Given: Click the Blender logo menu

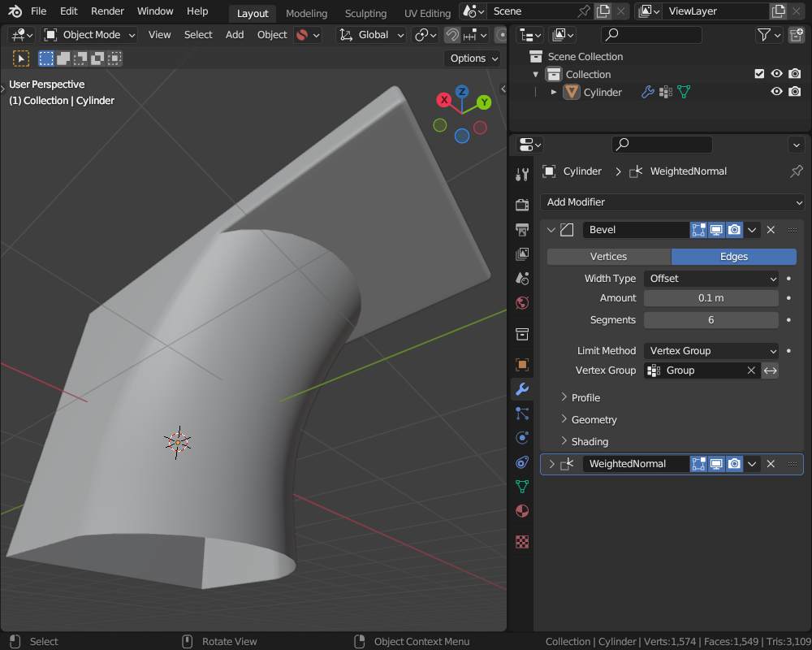Looking at the screenshot, I should [15, 11].
